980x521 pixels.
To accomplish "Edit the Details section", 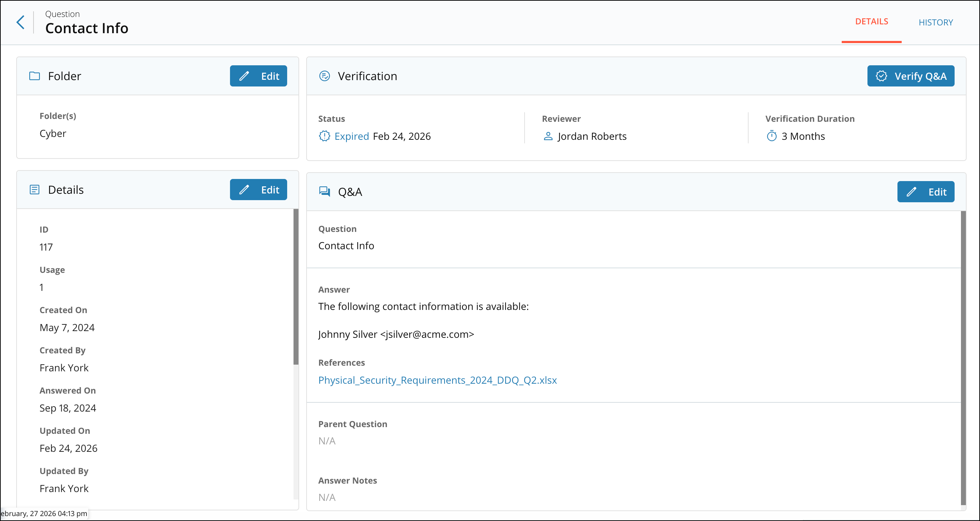I will point(258,190).
